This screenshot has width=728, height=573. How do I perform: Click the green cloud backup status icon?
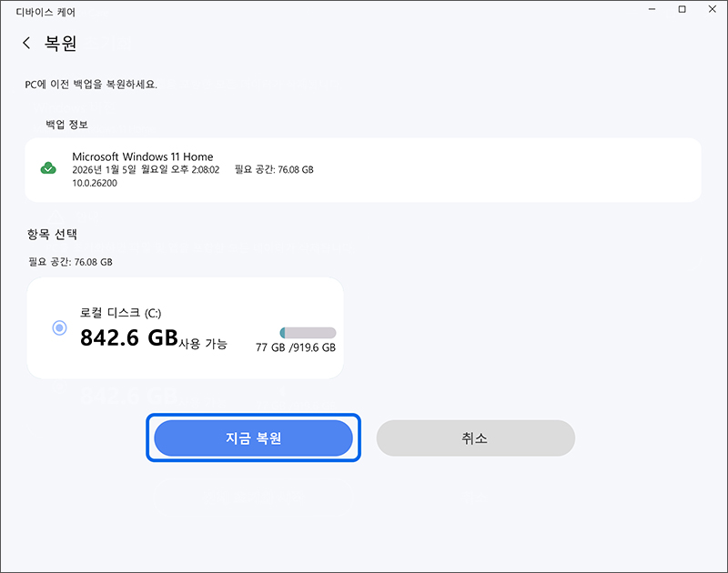click(48, 167)
